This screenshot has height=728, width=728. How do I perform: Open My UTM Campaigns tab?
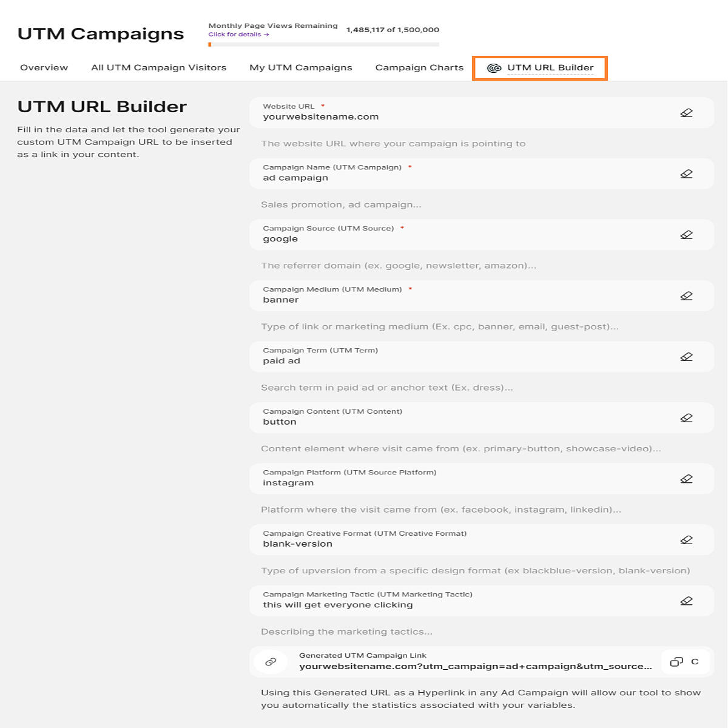(x=301, y=67)
